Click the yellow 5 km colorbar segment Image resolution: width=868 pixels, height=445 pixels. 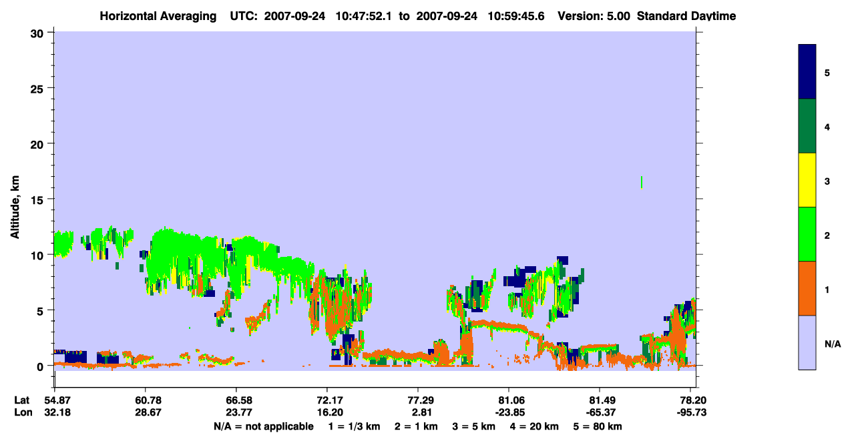(x=807, y=180)
